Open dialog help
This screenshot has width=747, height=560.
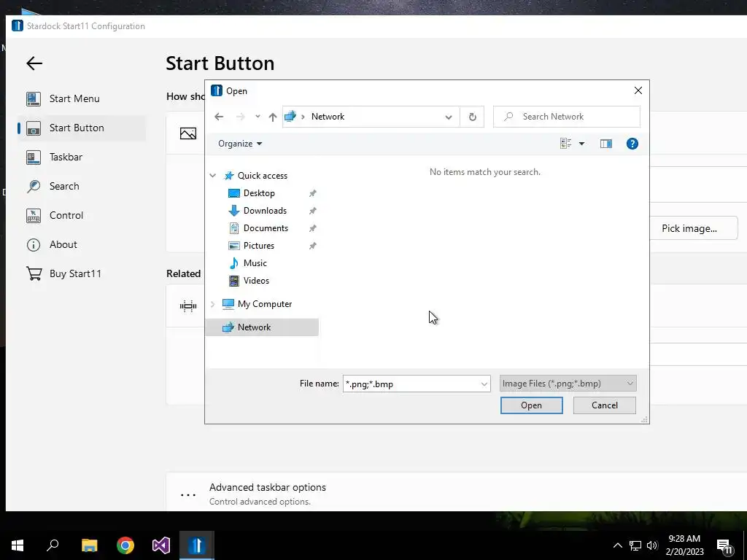tap(632, 144)
